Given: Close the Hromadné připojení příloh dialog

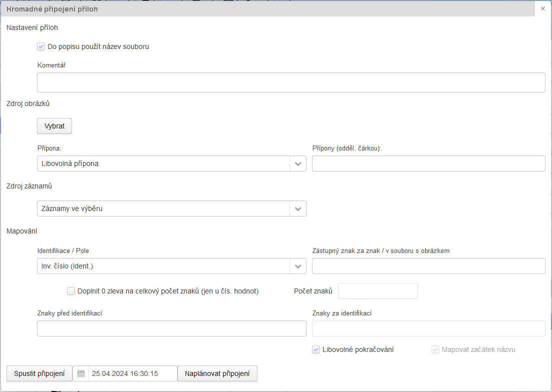Looking at the screenshot, I should pyautogui.click(x=543, y=8).
